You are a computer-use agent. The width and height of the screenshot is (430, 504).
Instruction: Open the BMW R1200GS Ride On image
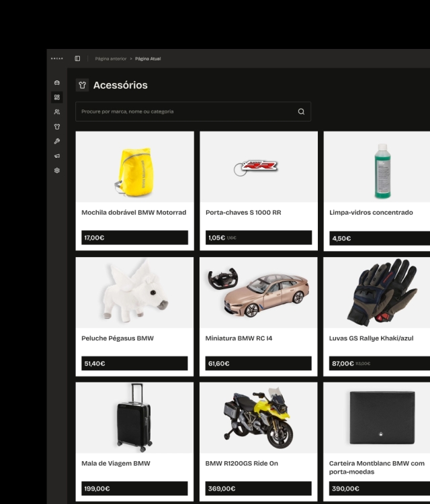point(258,418)
